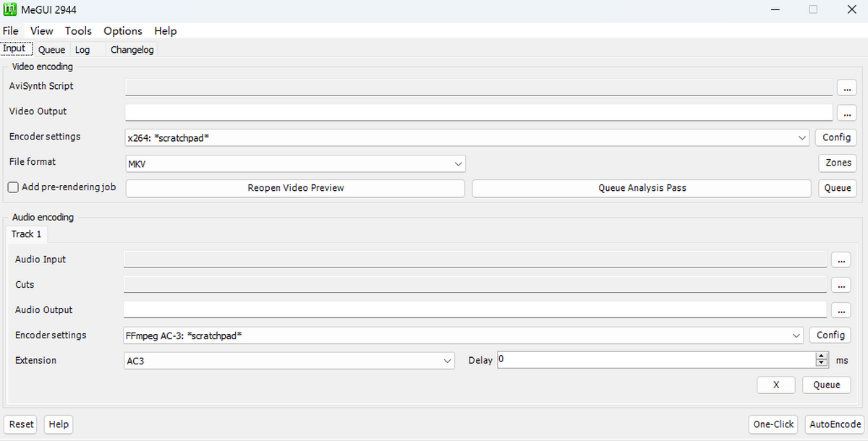The height and width of the screenshot is (441, 868).
Task: Open the Zones dialog
Action: tap(838, 163)
